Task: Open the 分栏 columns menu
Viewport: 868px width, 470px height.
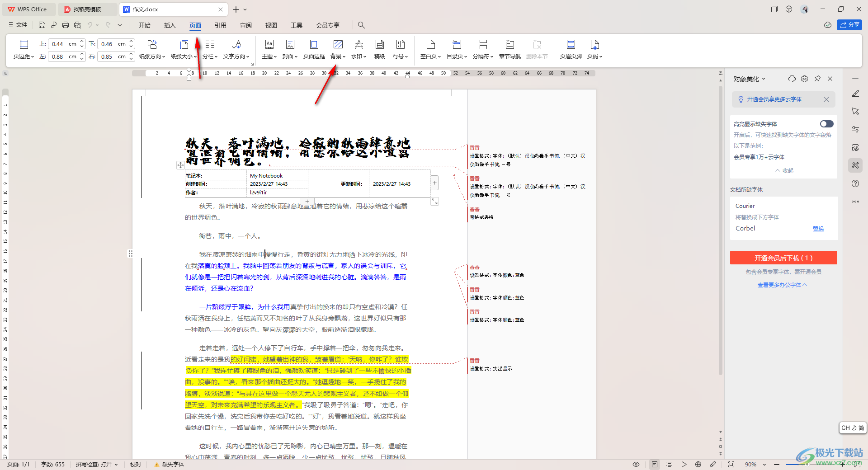Action: (x=210, y=56)
